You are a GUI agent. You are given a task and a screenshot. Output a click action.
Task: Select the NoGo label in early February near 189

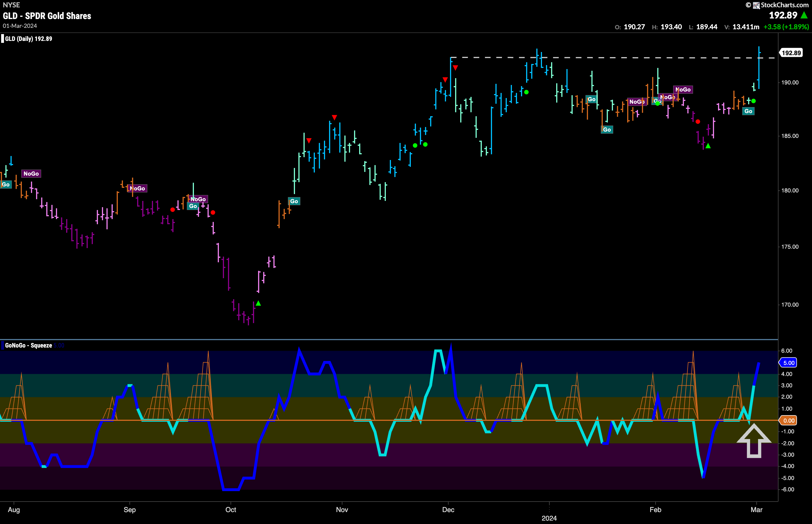(683, 90)
